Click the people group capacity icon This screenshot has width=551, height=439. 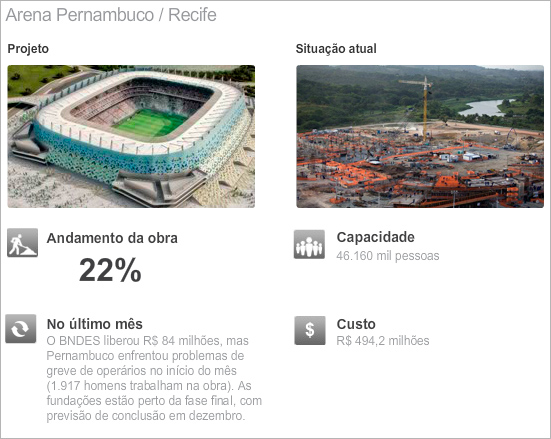coord(309,244)
